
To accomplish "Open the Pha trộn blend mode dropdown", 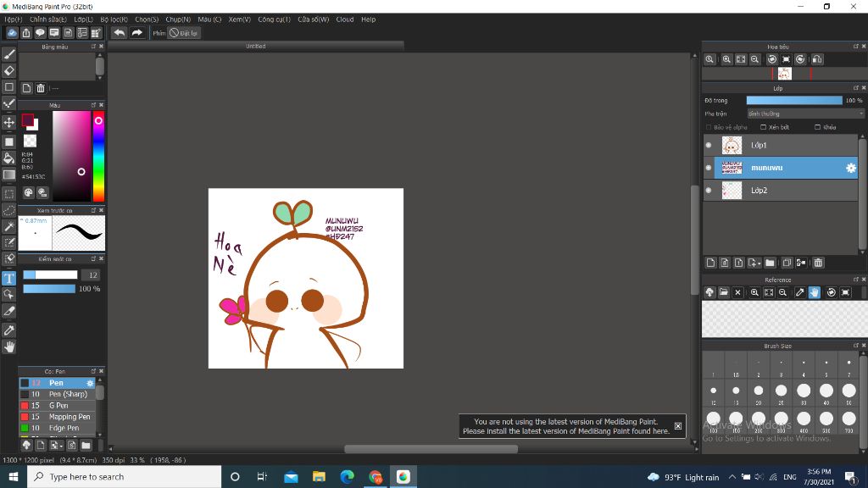I will 805,114.
